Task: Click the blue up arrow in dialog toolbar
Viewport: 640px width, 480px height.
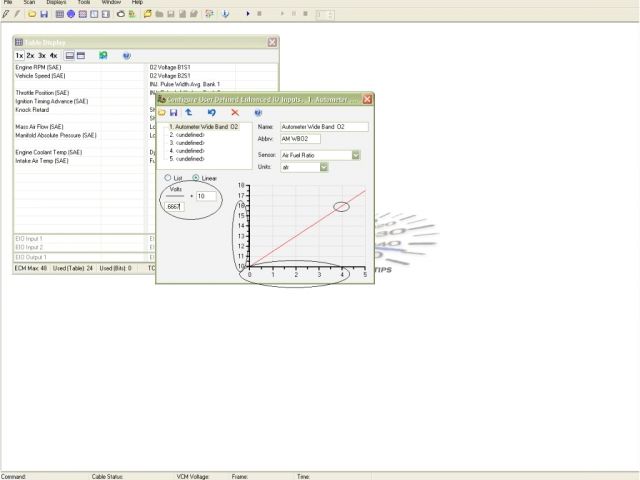Action: (x=189, y=113)
